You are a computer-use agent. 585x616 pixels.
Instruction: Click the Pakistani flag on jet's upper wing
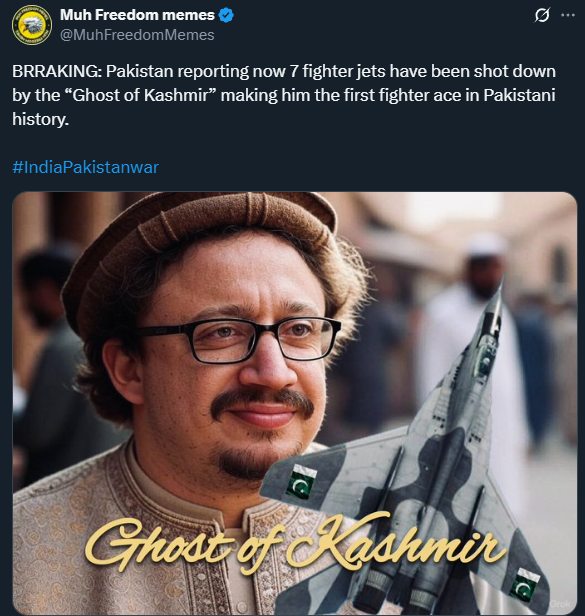point(301,482)
